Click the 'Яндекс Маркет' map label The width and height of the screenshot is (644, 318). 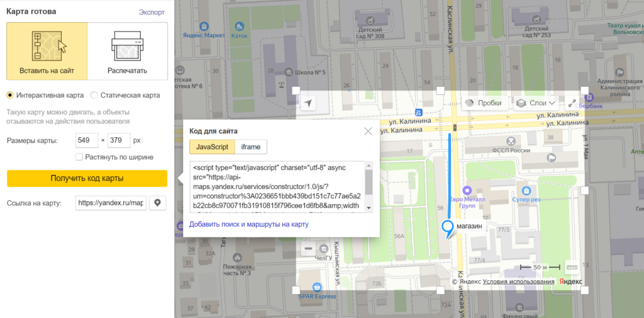coord(204,35)
